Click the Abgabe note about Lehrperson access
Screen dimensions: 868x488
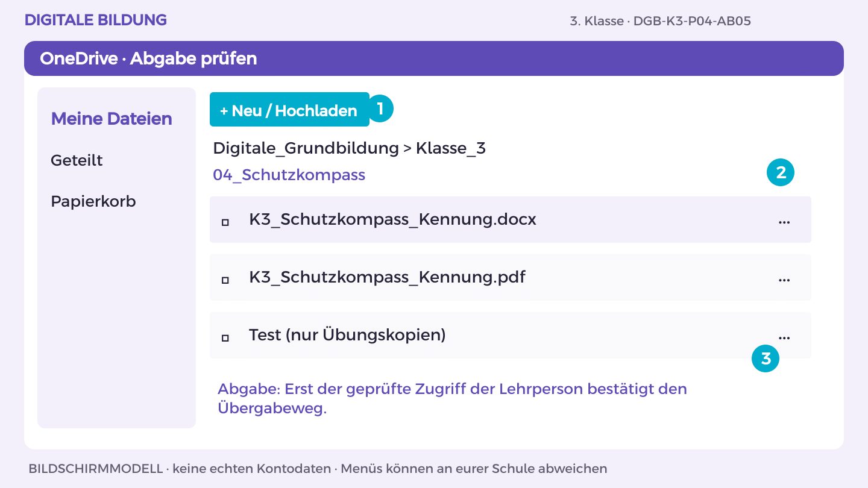452,398
